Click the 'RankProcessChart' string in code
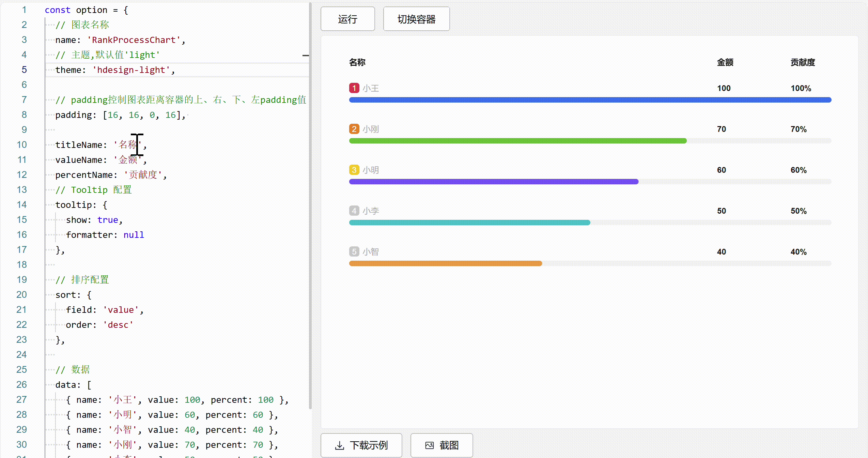Viewport: 868px width, 458px height. coord(134,40)
